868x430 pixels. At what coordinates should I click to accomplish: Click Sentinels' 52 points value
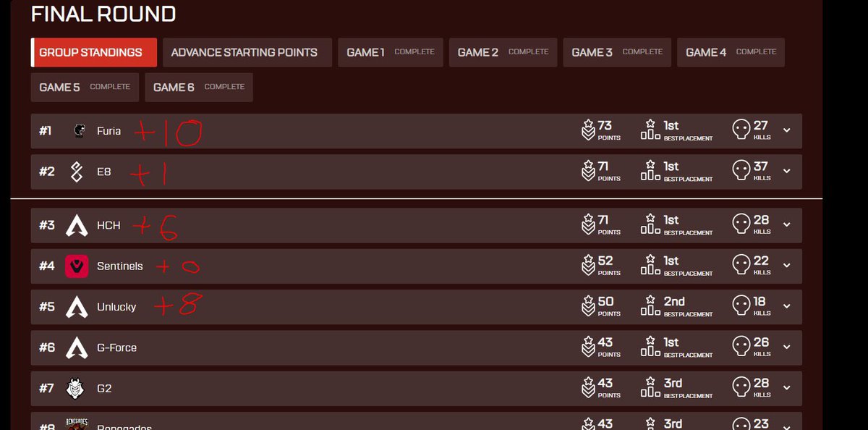(x=605, y=261)
